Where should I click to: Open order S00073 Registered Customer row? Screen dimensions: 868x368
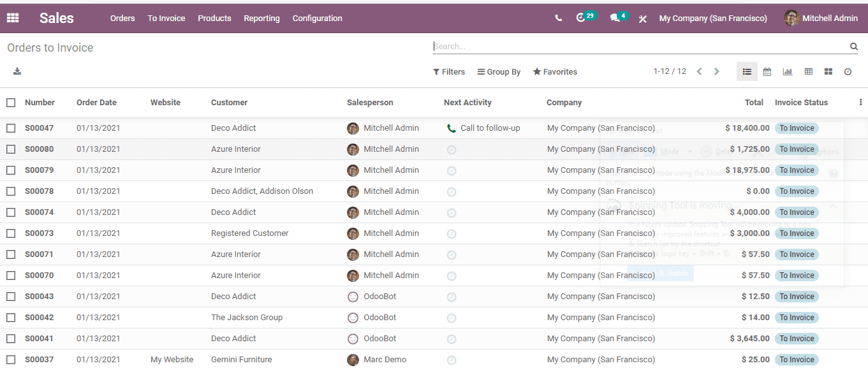[434, 233]
